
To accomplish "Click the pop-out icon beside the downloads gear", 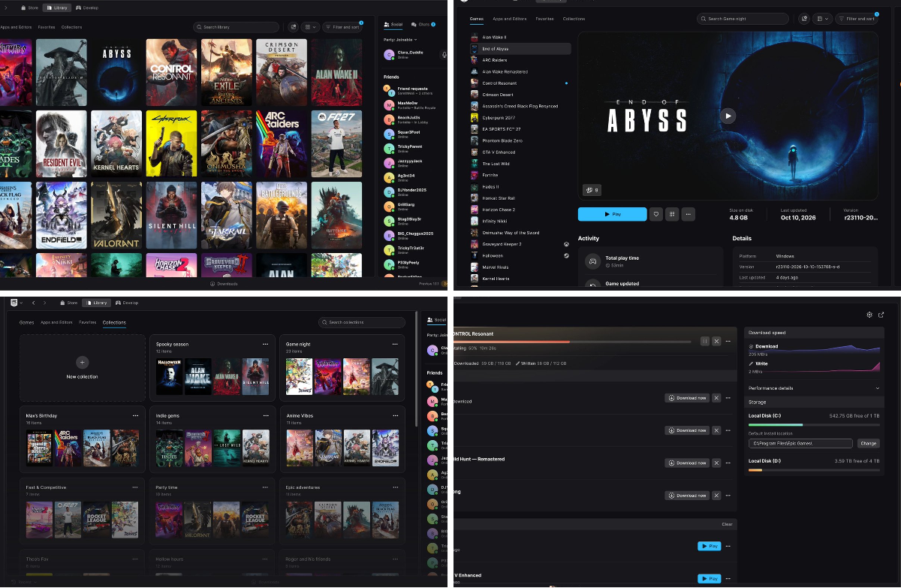I will point(881,315).
